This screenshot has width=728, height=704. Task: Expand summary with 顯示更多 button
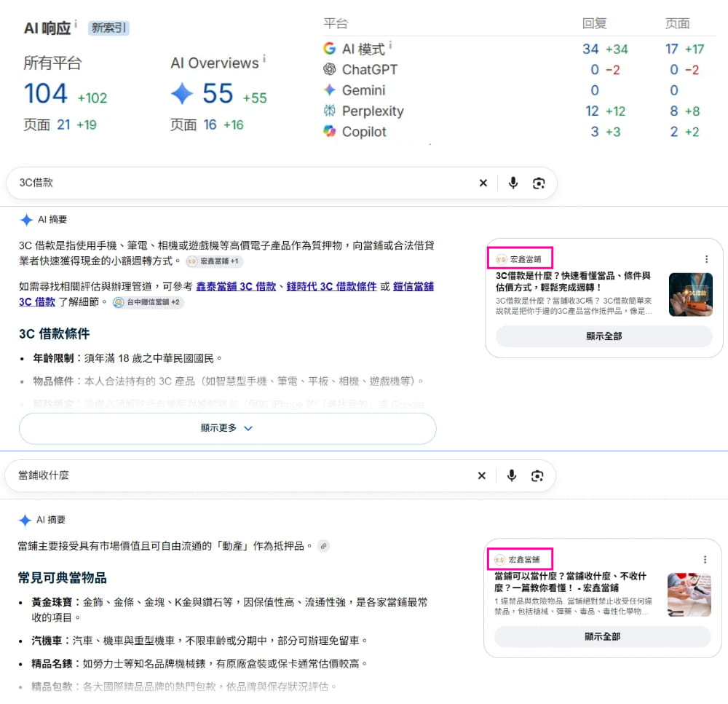227,428
